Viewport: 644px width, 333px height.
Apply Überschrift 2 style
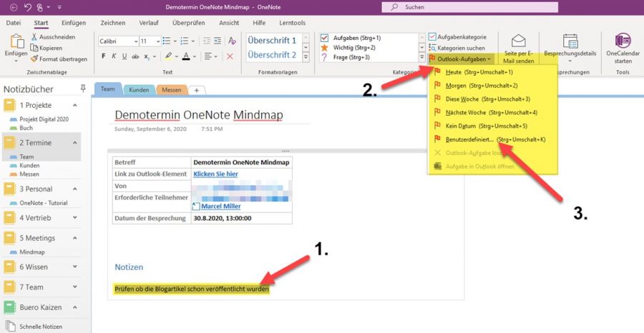tap(272, 55)
